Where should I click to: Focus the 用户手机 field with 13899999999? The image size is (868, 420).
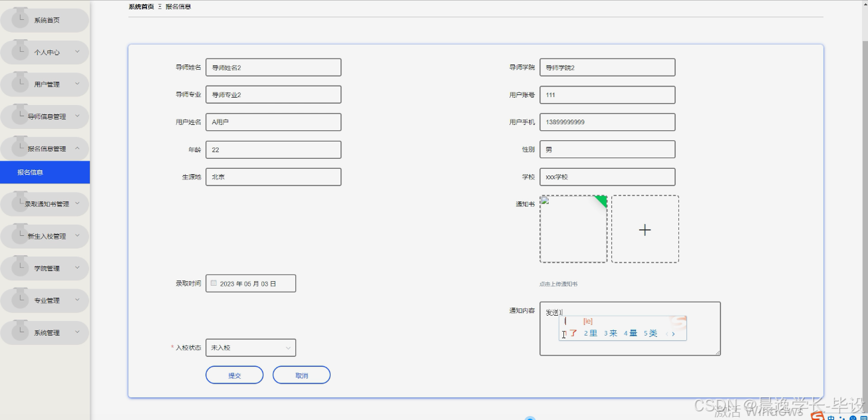tap(607, 122)
